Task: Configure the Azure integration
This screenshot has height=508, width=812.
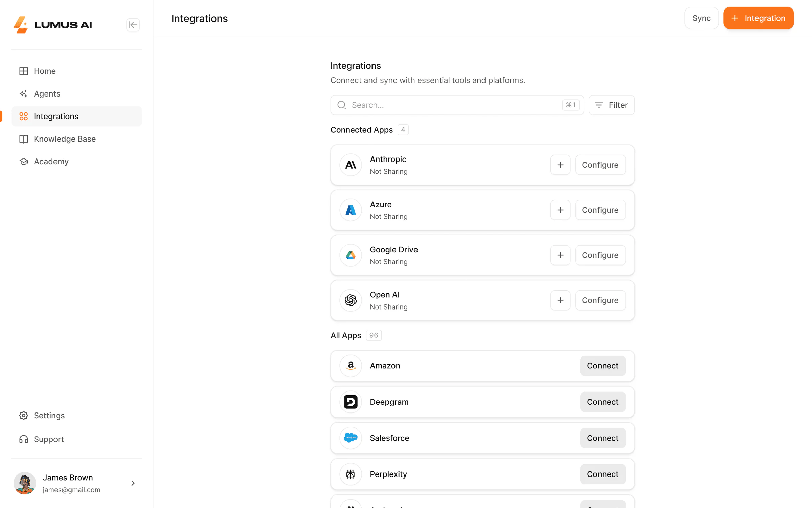Action: click(x=600, y=210)
